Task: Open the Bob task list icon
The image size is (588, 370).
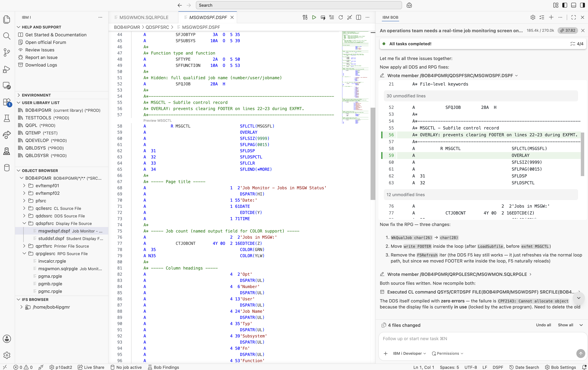Action: pos(542,17)
